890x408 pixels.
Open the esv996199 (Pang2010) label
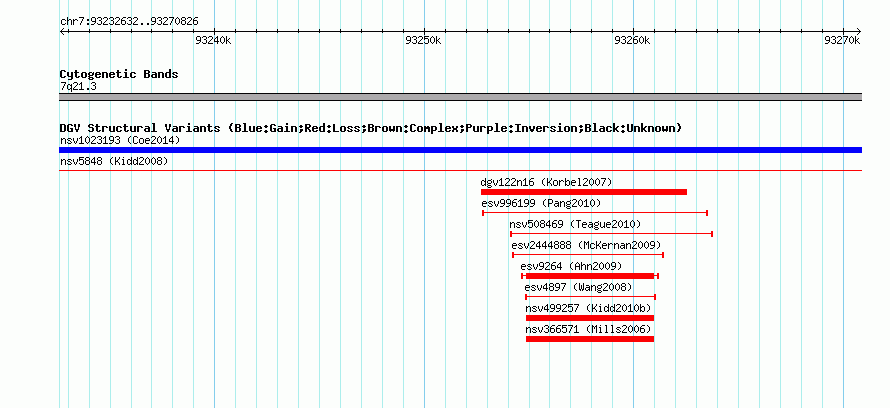click(541, 203)
